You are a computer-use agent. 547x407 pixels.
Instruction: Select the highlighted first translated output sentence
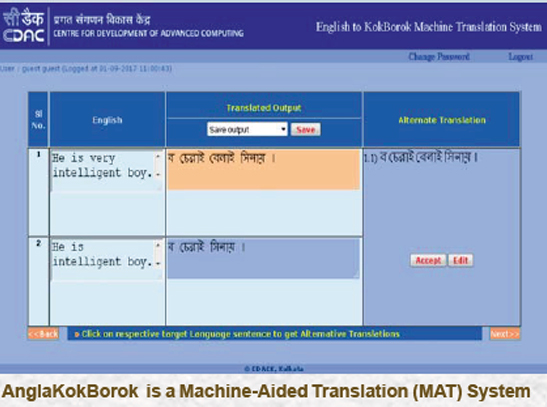(263, 170)
